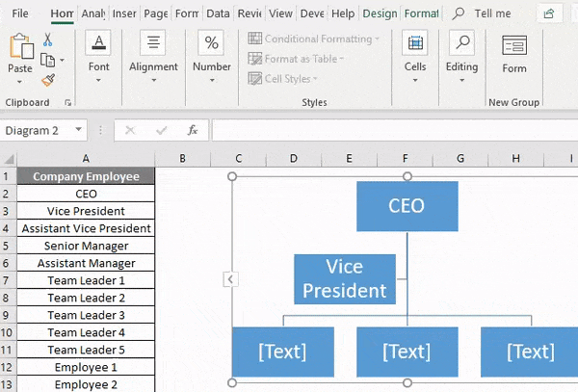Viewport: 578px width, 392px height.
Task: Switch to the SmartArt Format tab
Action: pos(421,13)
